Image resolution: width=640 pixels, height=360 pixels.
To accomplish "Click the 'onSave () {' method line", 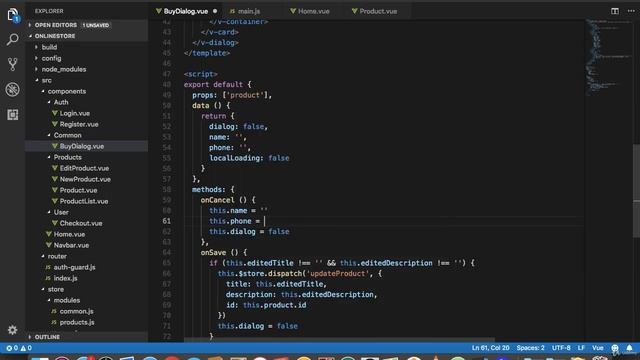I will [x=224, y=253].
